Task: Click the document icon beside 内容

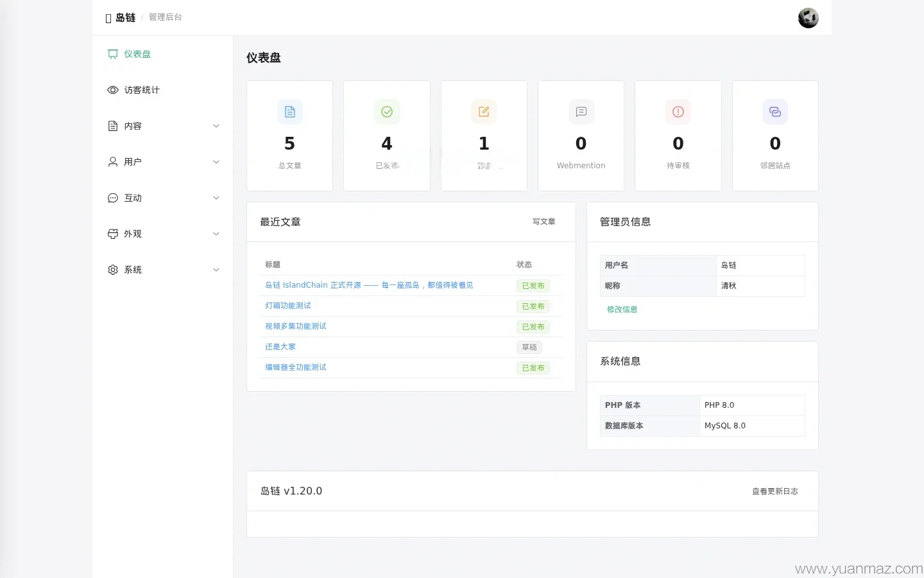Action: (x=113, y=126)
